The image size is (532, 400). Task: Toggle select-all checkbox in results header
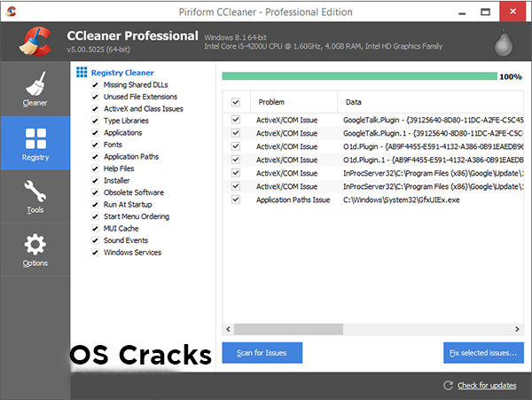(236, 102)
